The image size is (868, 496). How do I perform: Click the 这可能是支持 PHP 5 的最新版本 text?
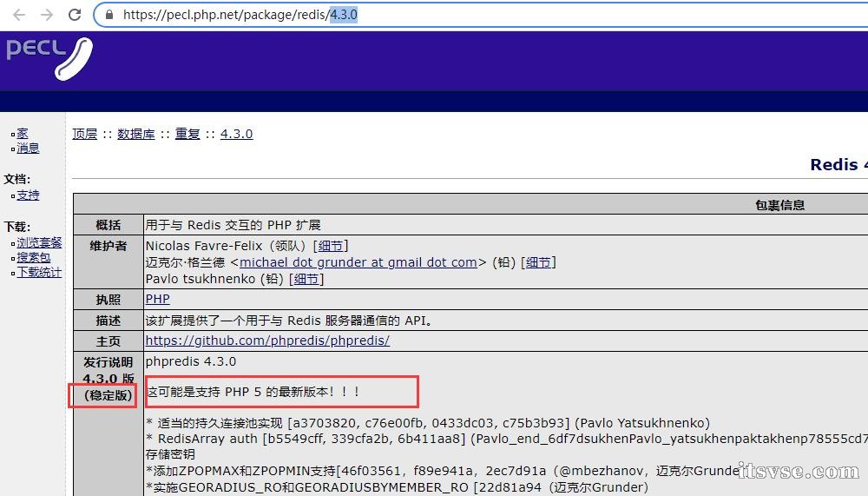pos(253,392)
